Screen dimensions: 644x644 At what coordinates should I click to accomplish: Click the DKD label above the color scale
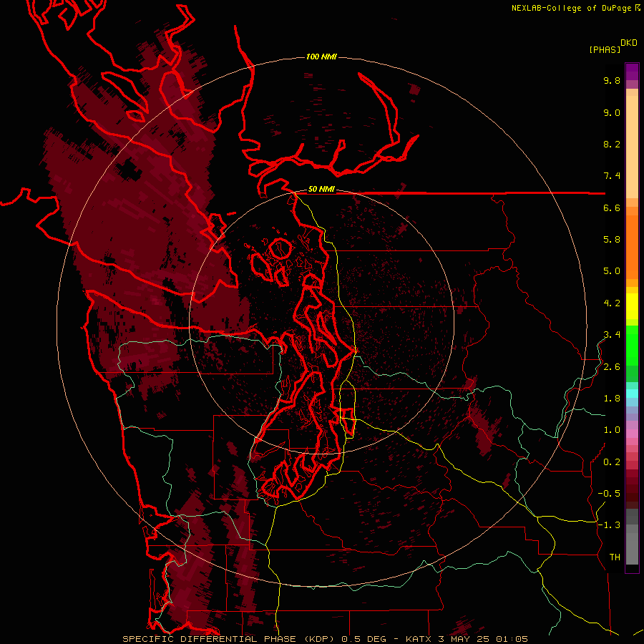(x=629, y=43)
